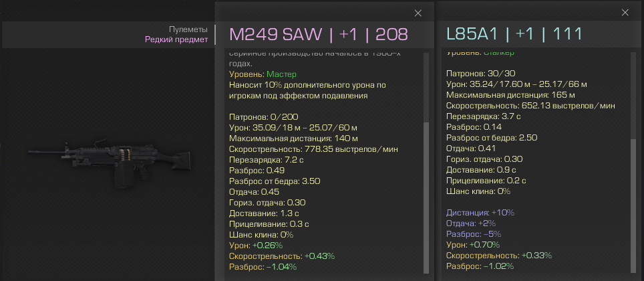Close the L85A1 tooltip window
Image resolution: width=644 pixels, height=281 pixels.
click(x=625, y=13)
